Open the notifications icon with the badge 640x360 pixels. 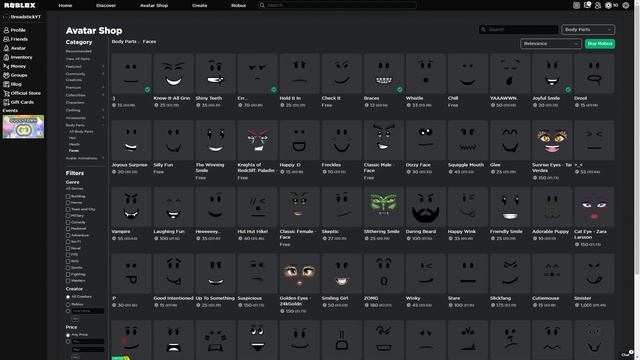click(x=587, y=5)
